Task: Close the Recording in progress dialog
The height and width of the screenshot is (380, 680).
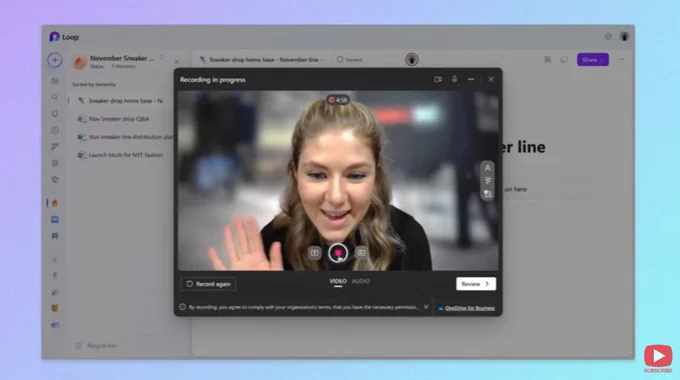Action: pyautogui.click(x=491, y=79)
